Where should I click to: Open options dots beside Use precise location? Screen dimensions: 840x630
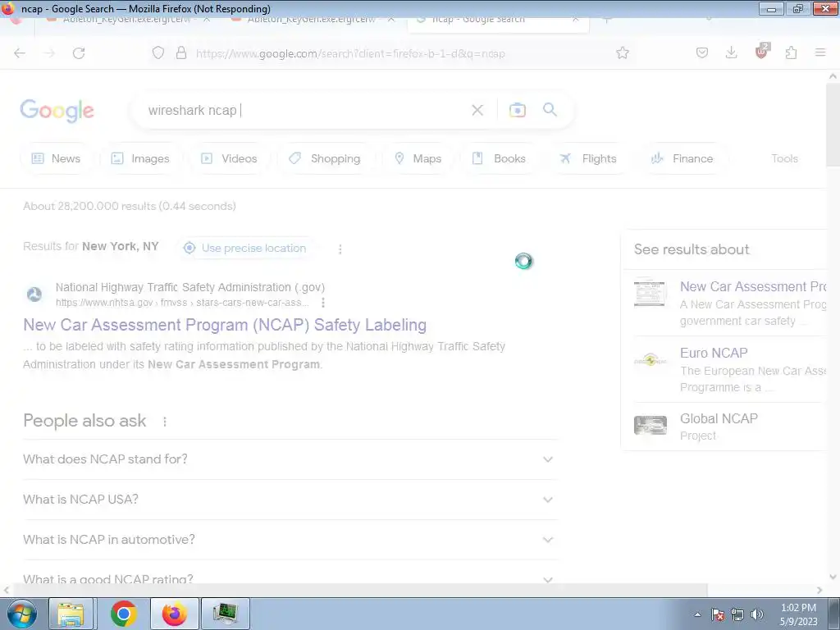pyautogui.click(x=340, y=249)
